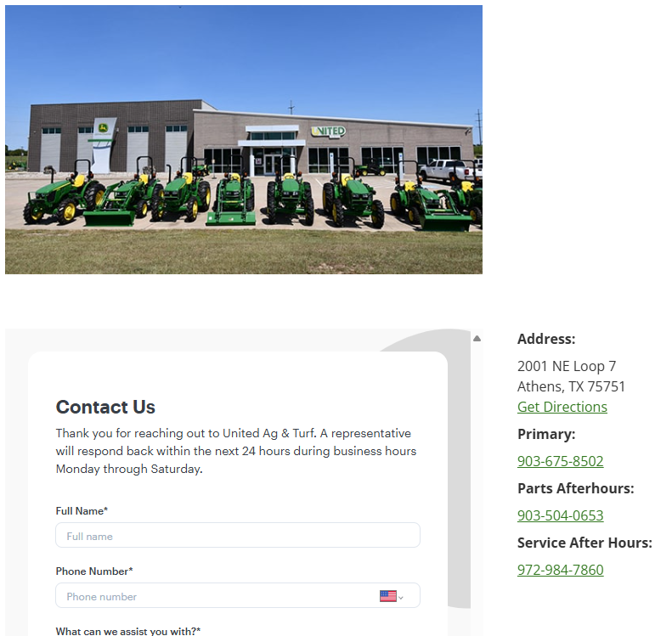Focus the Full name input field

pos(238,535)
